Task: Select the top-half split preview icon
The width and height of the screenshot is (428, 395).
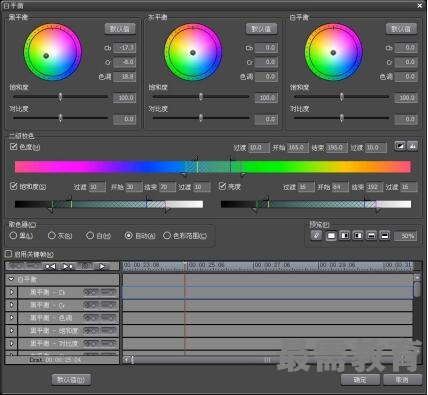Action: (371, 236)
